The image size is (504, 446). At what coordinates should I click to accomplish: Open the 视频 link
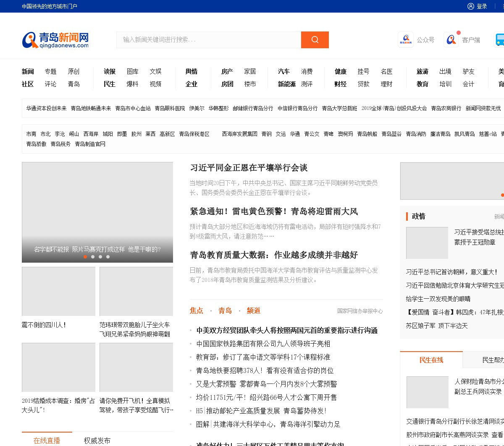[156, 84]
